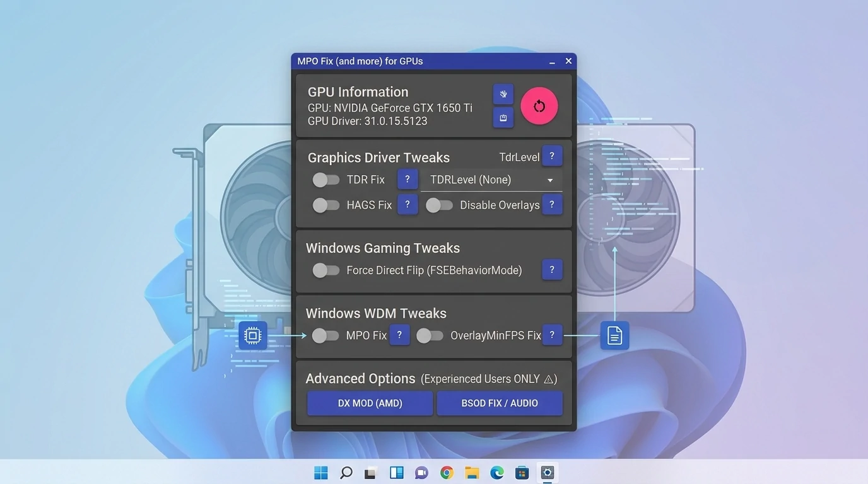Open the help button next to TdrLevel label

pos(552,156)
